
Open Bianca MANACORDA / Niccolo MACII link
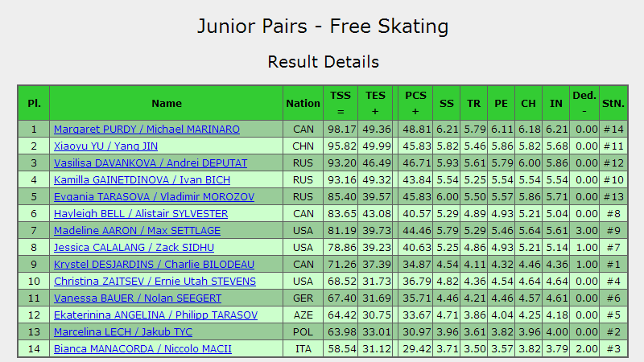142,348
